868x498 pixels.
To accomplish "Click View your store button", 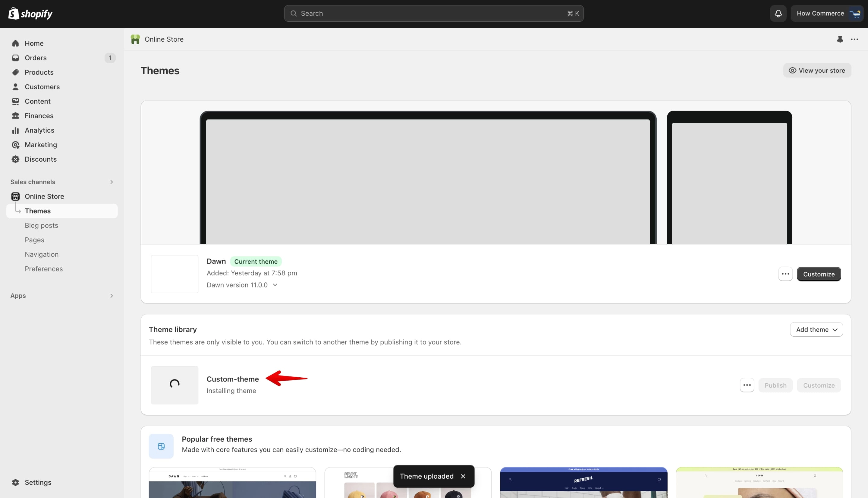I will 817,71.
